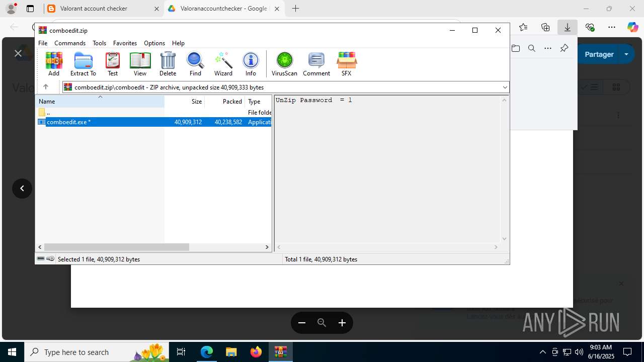Open the Tools menu

click(x=99, y=43)
